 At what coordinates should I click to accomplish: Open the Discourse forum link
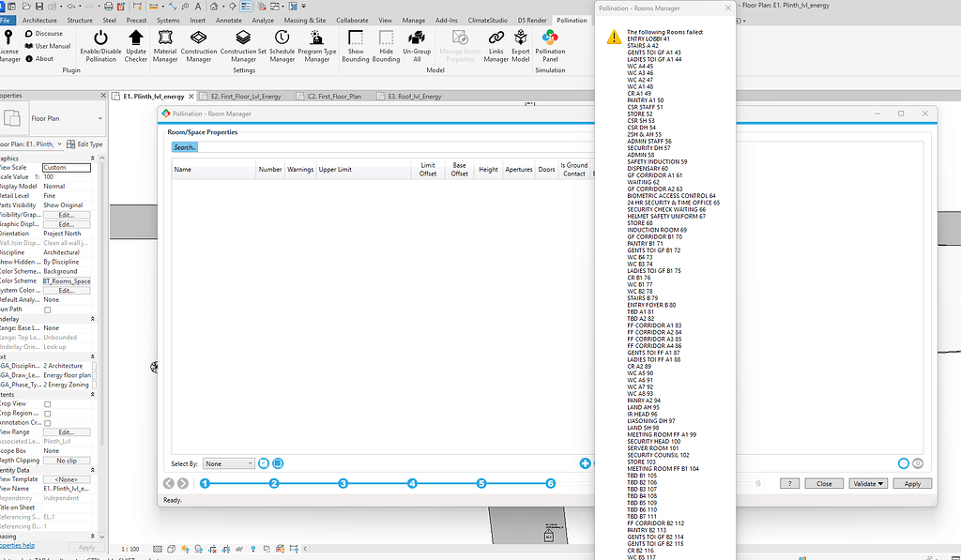point(44,34)
